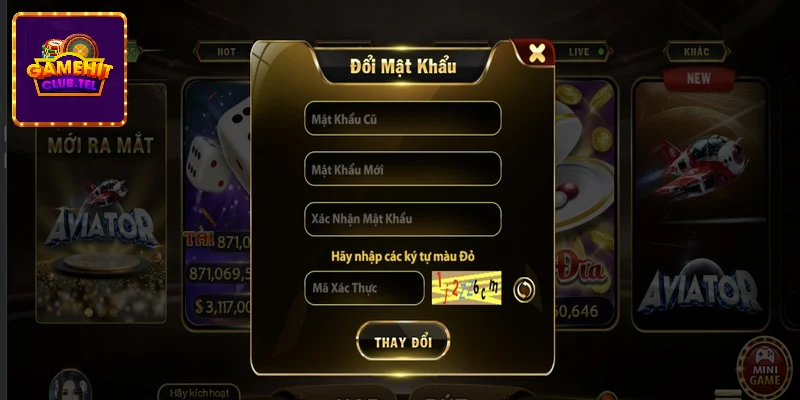800x400 pixels.
Task: Submit with the THAY ĐỔI button
Action: (403, 341)
